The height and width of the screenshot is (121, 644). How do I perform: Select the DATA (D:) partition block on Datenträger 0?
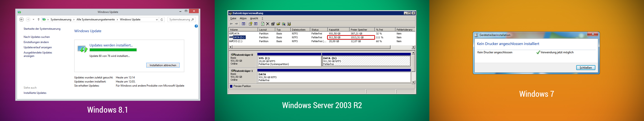coord(366,60)
